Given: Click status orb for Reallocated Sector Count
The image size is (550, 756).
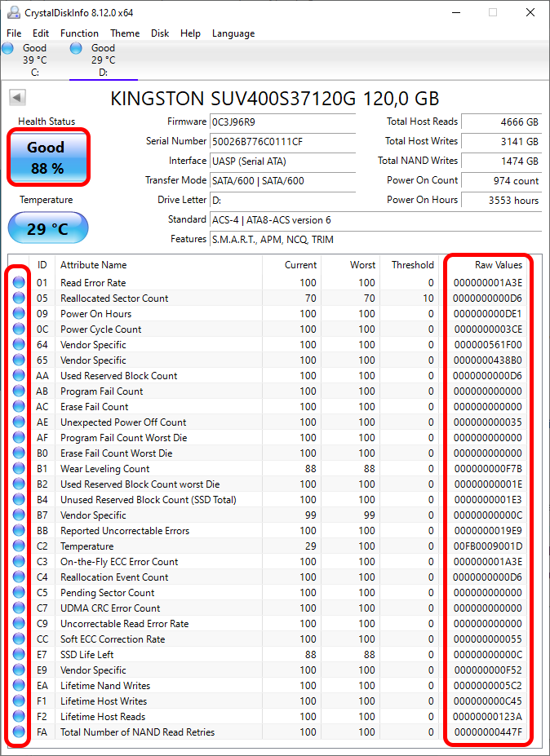Looking at the screenshot, I should click(x=19, y=298).
